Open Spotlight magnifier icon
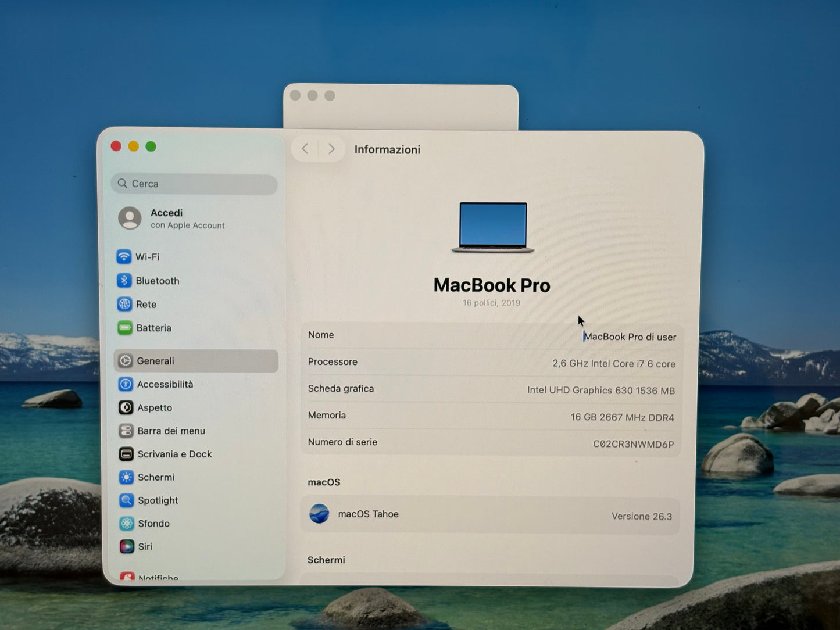 pos(127,500)
